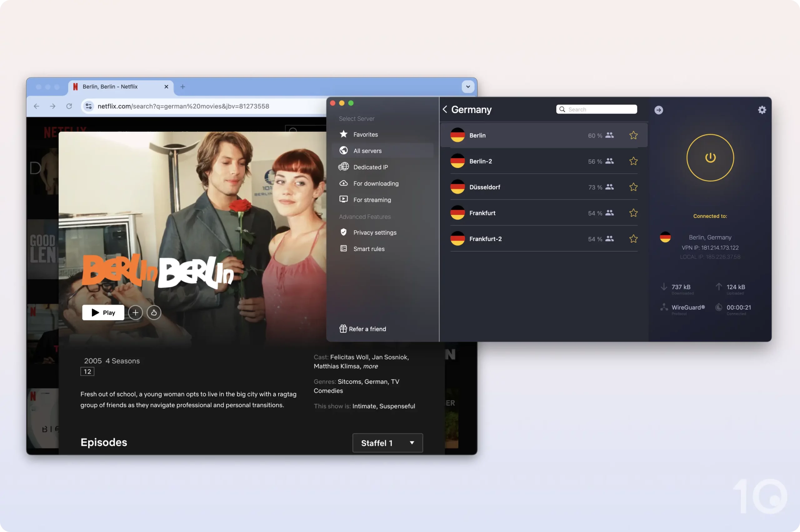The image size is (800, 532).
Task: Toggle the Düsseldorf server favorite star
Action: click(633, 186)
